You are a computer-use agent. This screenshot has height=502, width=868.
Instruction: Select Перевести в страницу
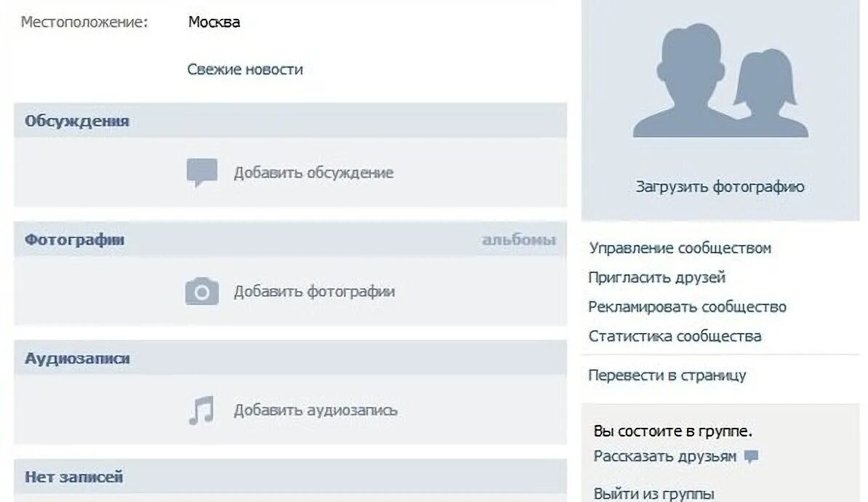[667, 375]
